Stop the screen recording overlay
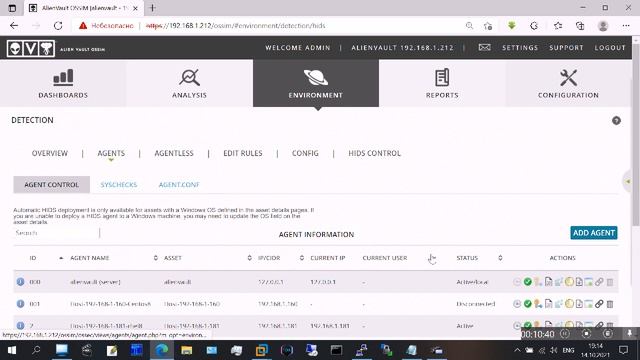This screenshot has height=360, width=640. pos(587,334)
